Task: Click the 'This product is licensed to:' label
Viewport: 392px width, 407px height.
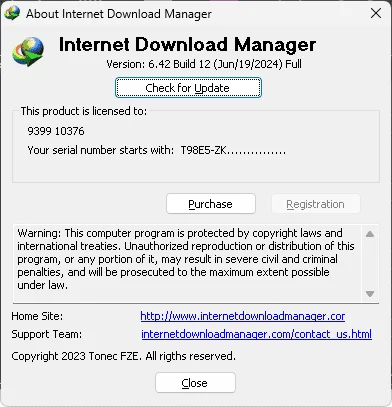Action: click(84, 111)
